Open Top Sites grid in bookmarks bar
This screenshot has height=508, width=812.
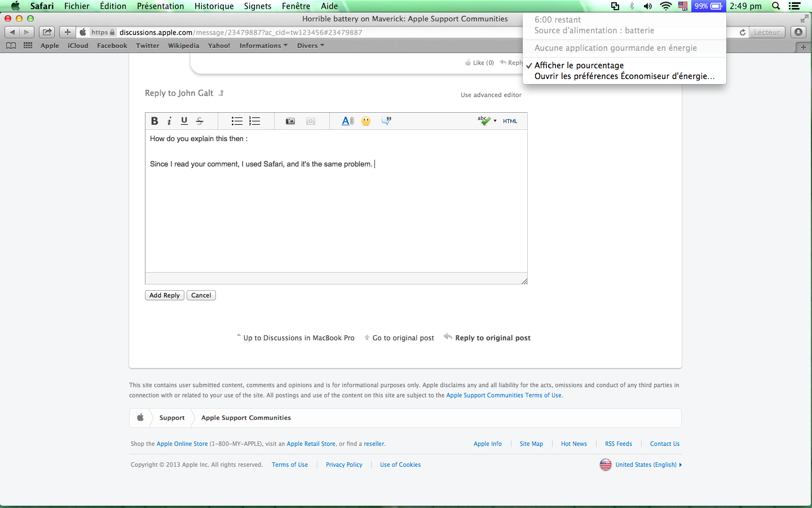click(28, 46)
